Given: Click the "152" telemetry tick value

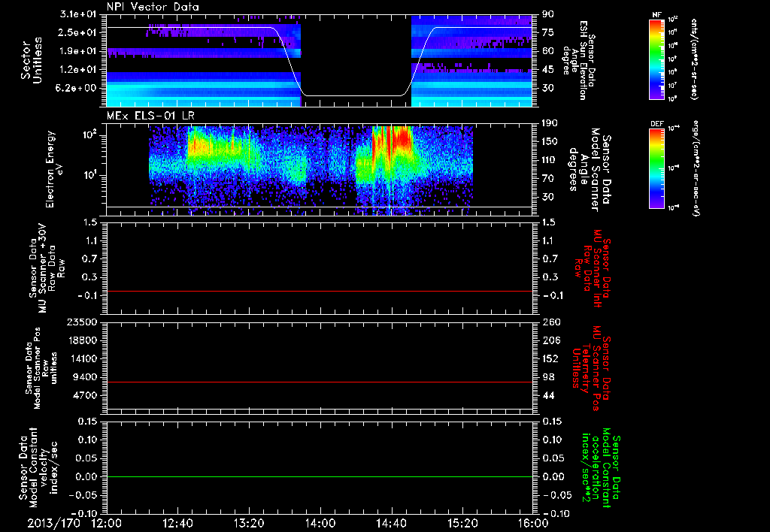Looking at the screenshot, I should [551, 358].
